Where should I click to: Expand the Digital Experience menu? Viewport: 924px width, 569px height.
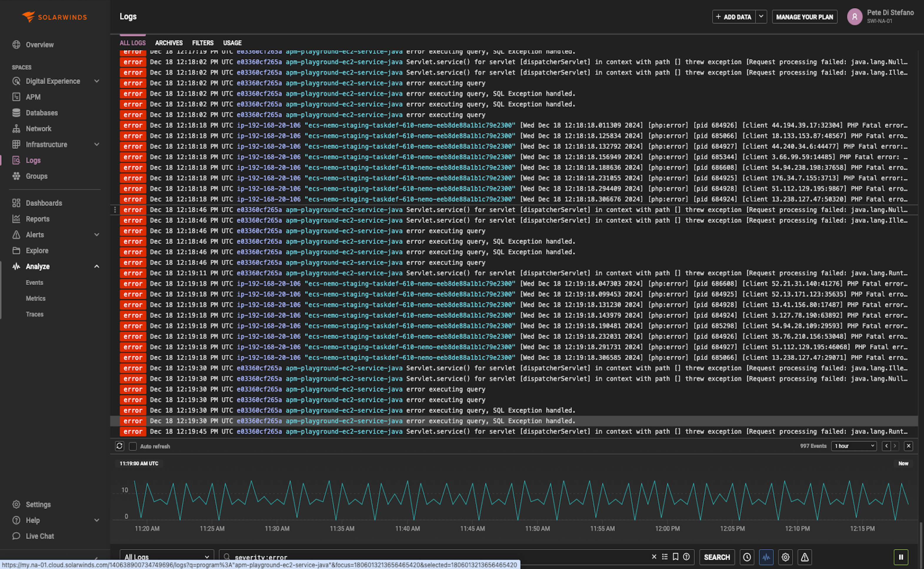pos(97,81)
